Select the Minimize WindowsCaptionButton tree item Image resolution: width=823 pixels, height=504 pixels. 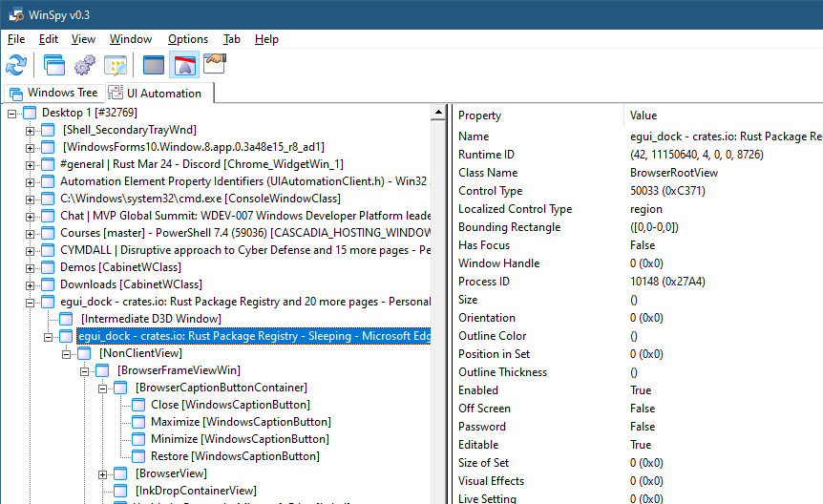click(x=240, y=439)
